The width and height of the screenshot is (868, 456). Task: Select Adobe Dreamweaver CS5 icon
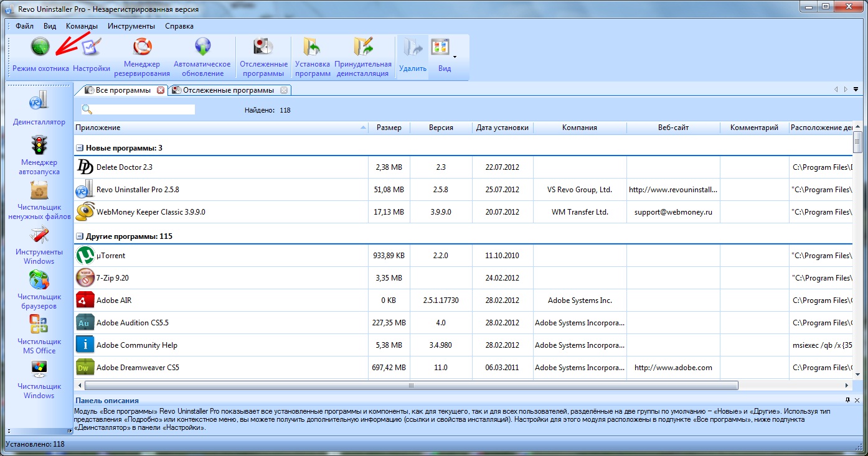coord(85,368)
